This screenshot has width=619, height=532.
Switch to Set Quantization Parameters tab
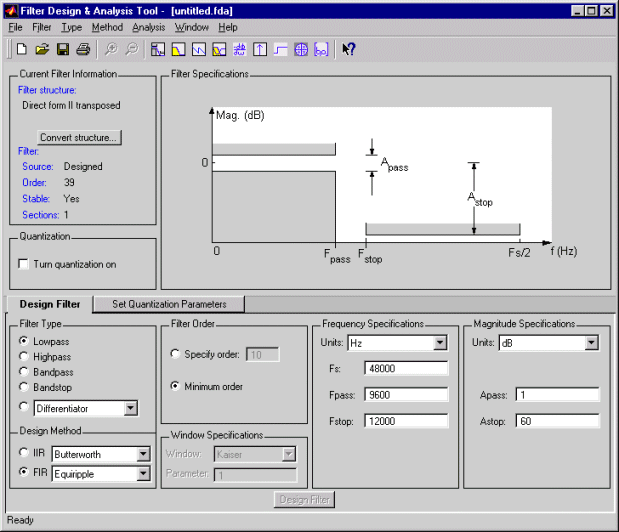(x=169, y=304)
